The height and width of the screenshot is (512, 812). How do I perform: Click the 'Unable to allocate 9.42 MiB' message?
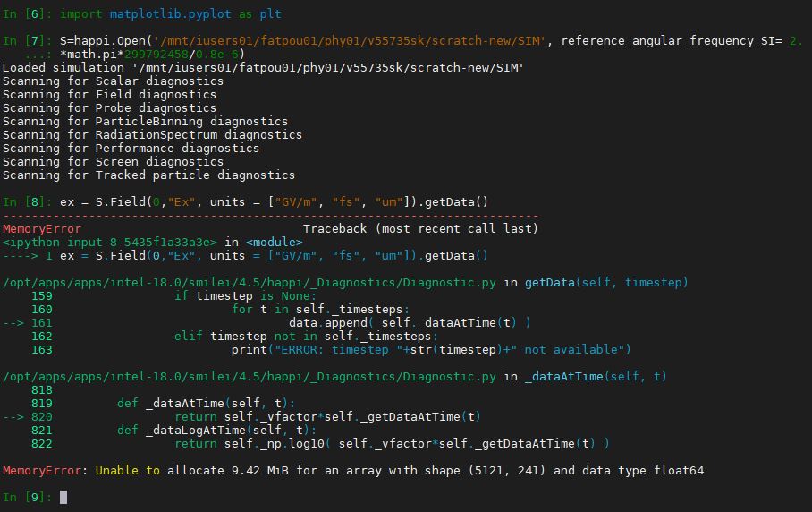(399, 471)
